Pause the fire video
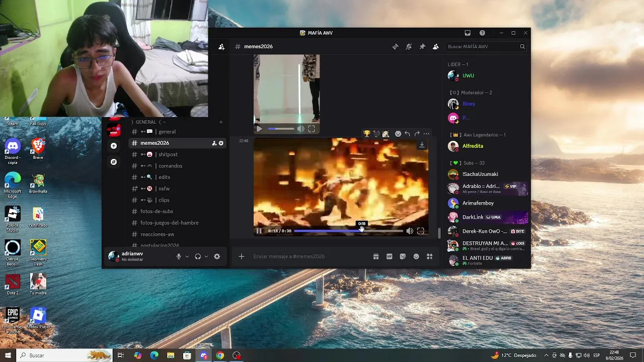Screen dimensions: 644x362 point(259,231)
